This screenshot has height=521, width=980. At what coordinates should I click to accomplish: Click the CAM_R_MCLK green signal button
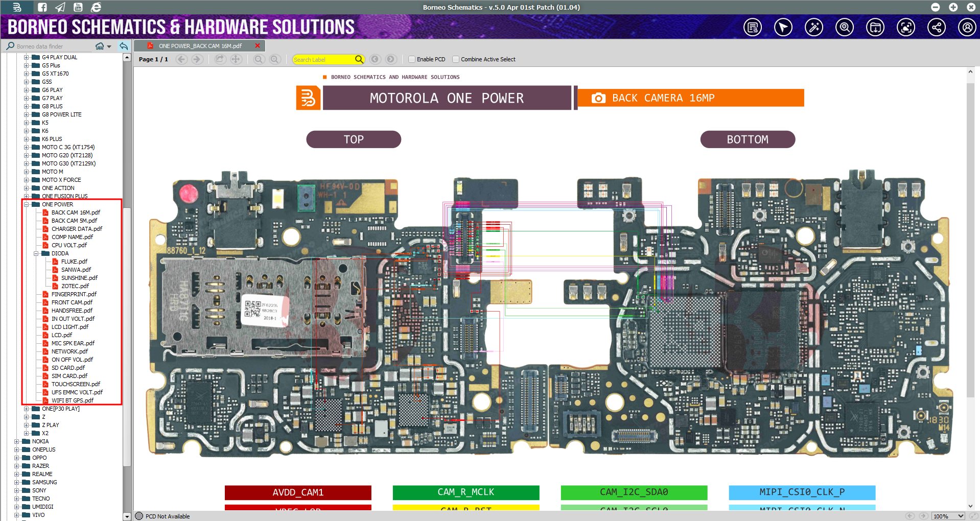click(x=465, y=492)
